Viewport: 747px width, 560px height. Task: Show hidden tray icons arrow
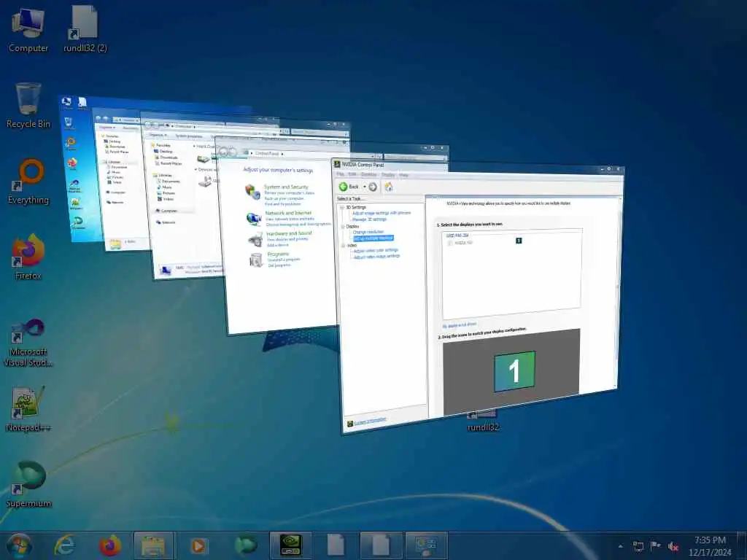coord(620,546)
